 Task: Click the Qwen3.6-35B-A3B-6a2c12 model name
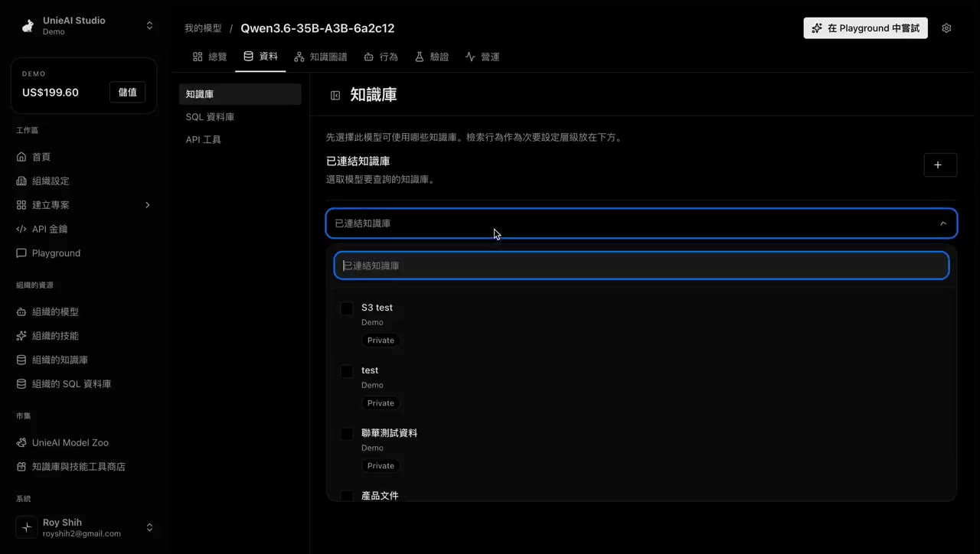tap(318, 28)
